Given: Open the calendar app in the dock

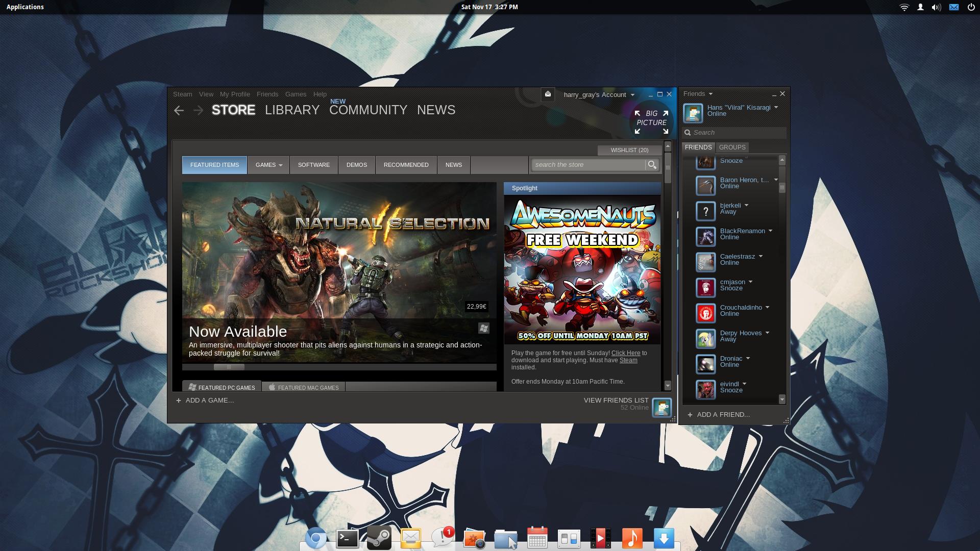Looking at the screenshot, I should [537, 538].
